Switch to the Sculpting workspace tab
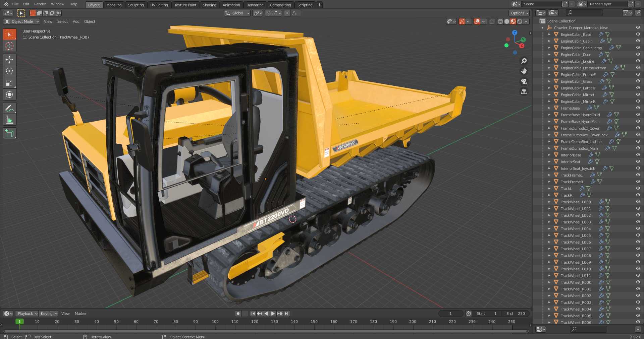 [136, 5]
